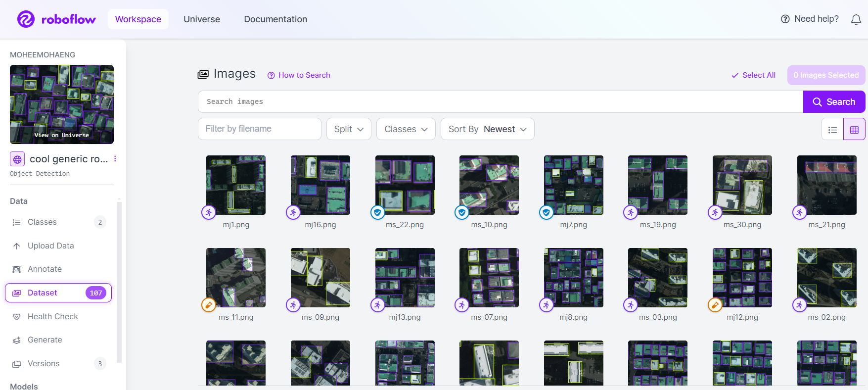868x390 pixels.
Task: Click the train split badge on mj1.png
Action: coord(209,212)
